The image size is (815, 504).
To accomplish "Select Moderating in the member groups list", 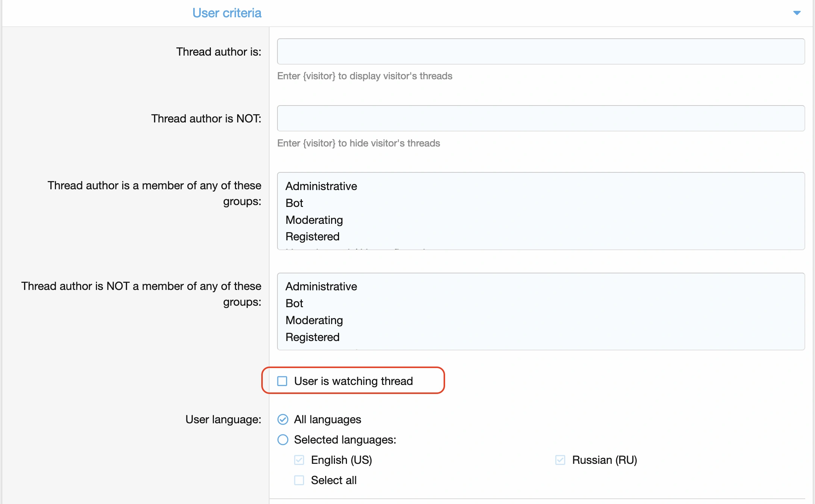I will click(x=314, y=220).
